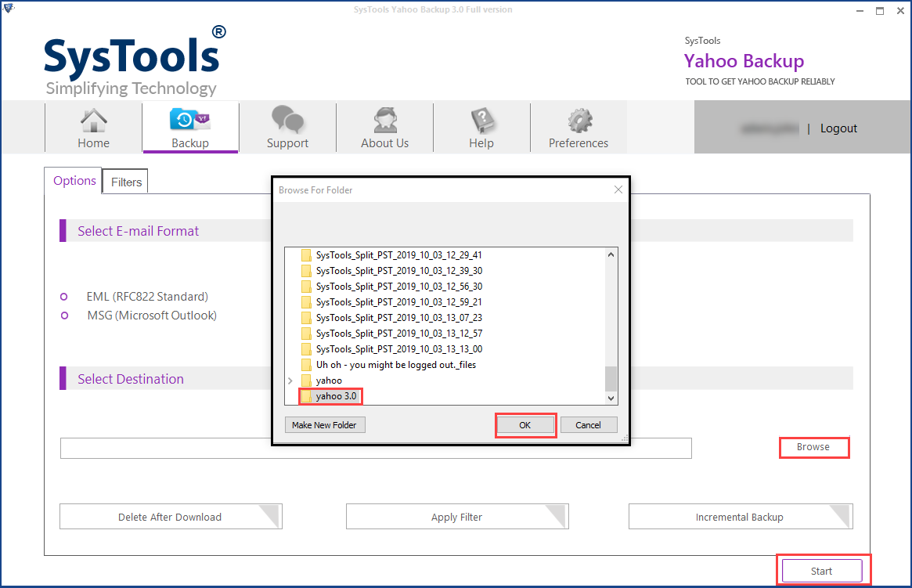Switch to the Options tab
Screen dimensions: 912x588
[x=74, y=181]
